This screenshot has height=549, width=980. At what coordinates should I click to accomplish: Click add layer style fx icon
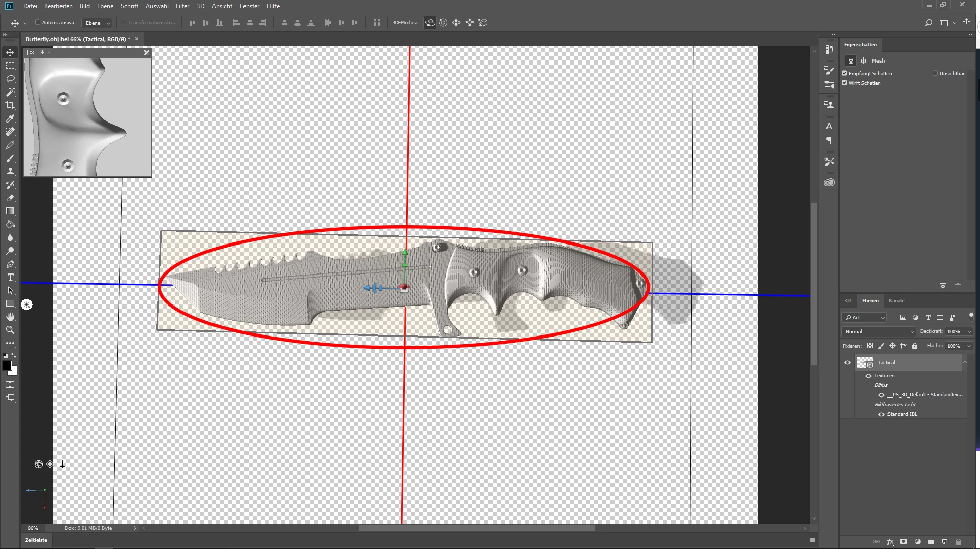click(x=890, y=542)
